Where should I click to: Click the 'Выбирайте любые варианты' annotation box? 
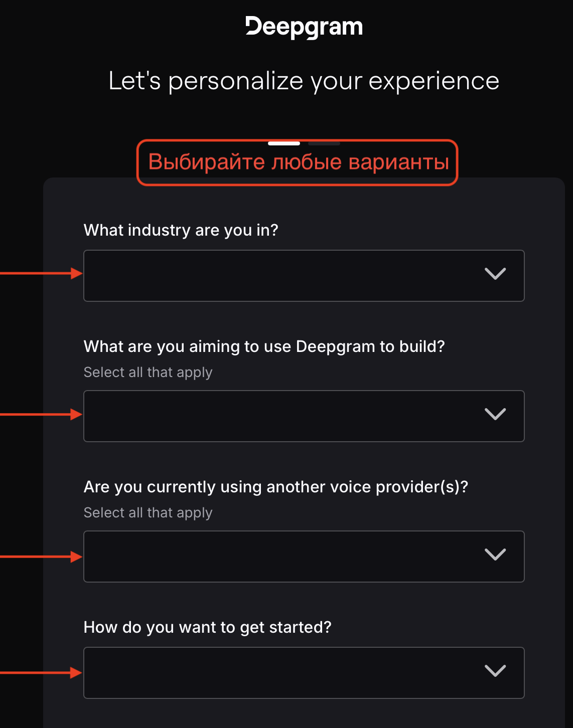tap(298, 162)
